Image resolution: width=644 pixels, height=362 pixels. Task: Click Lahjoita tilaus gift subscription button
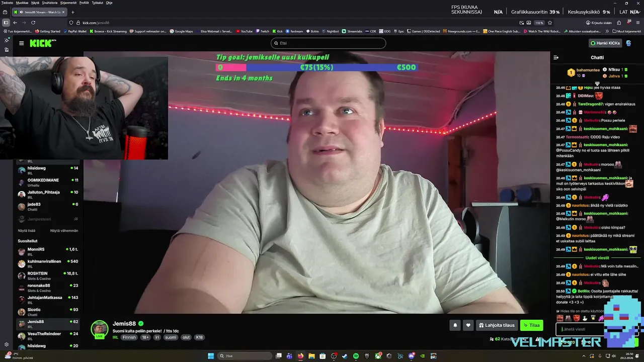point(497,325)
